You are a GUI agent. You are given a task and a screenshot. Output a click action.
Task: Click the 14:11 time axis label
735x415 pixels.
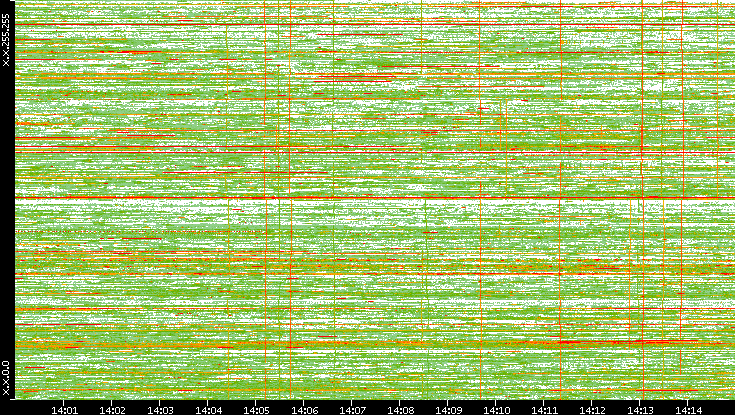(544, 410)
